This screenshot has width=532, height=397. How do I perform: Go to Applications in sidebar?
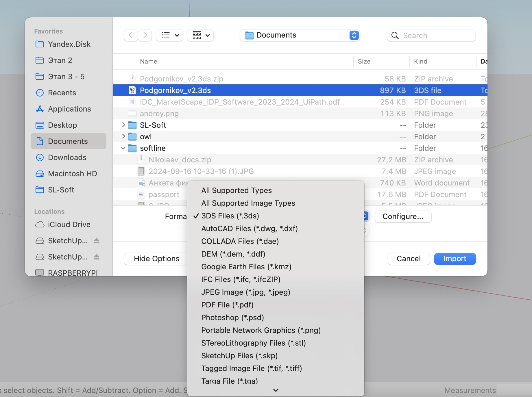[69, 109]
